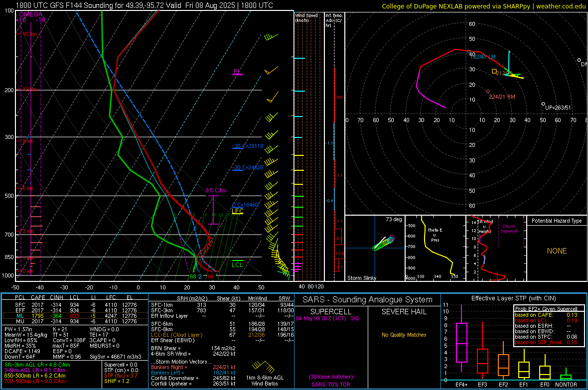The image size is (588, 390).
Task: Click the SHIP = 1.2 value
Action: click(x=117, y=381)
